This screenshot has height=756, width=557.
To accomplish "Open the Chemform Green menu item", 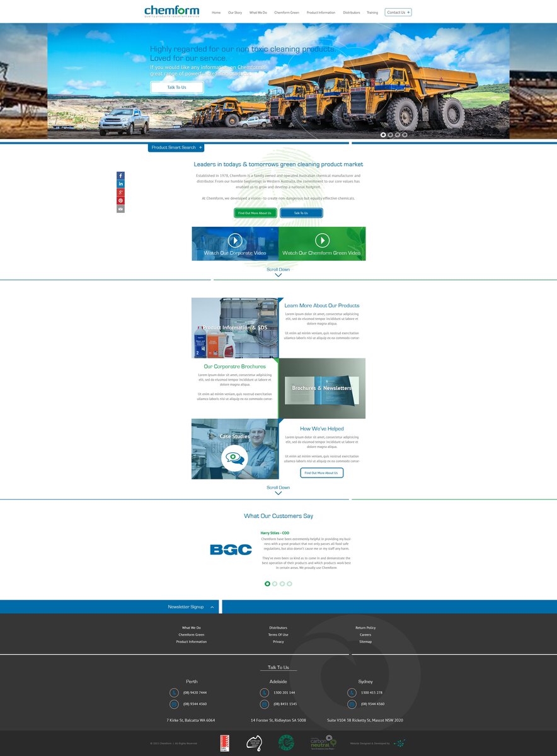I will (x=287, y=13).
